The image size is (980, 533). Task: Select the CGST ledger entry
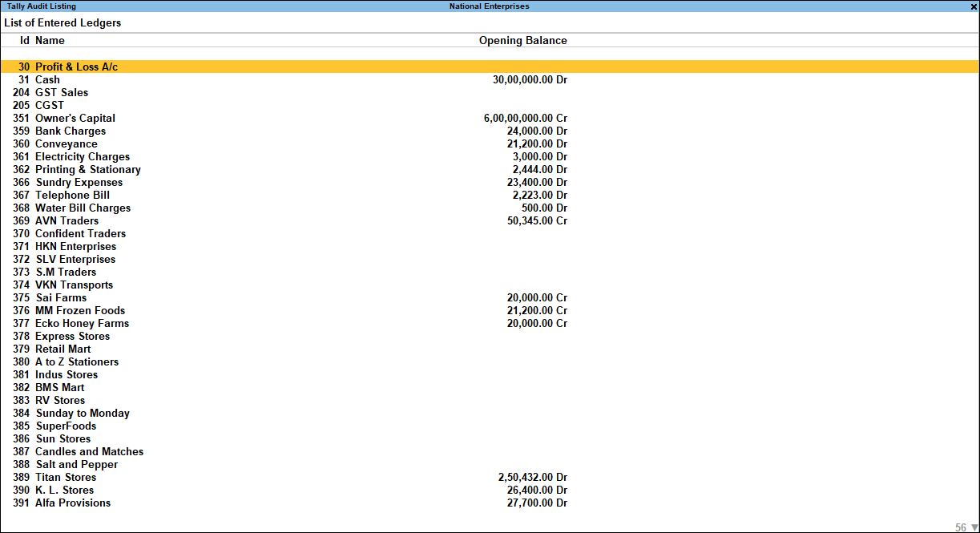[x=50, y=105]
